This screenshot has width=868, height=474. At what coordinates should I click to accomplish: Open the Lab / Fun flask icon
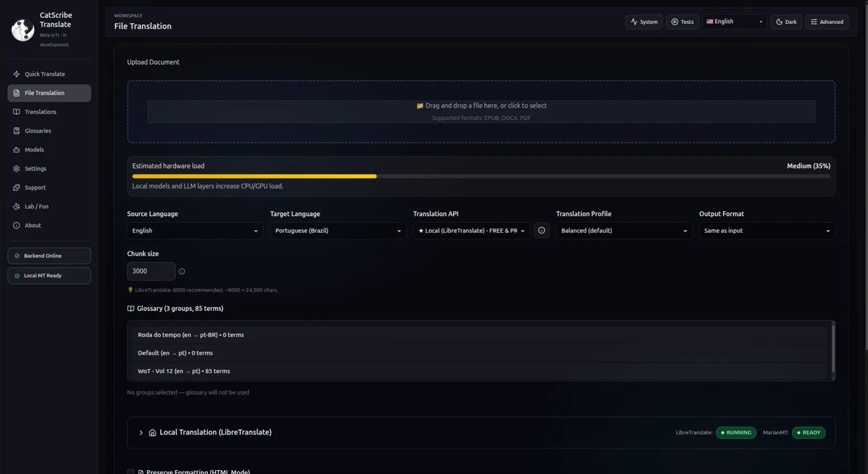(16, 207)
